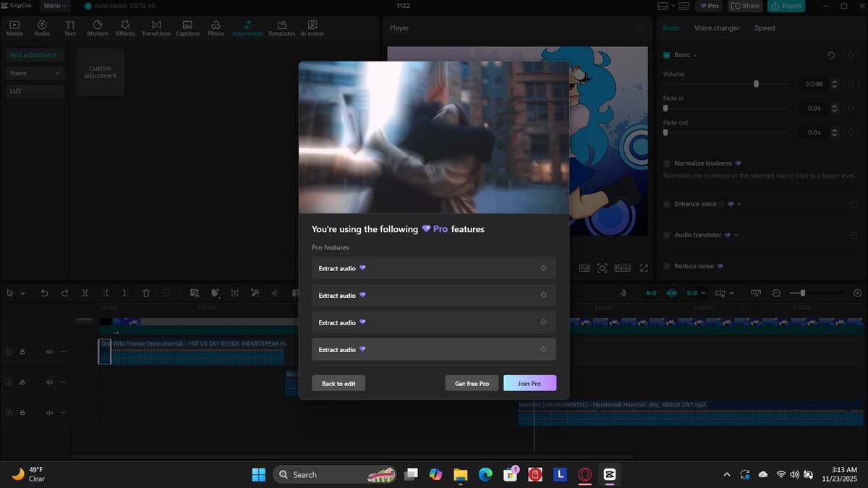The width and height of the screenshot is (868, 488).
Task: Enable the Enhance voice checkbox
Action: [667, 204]
